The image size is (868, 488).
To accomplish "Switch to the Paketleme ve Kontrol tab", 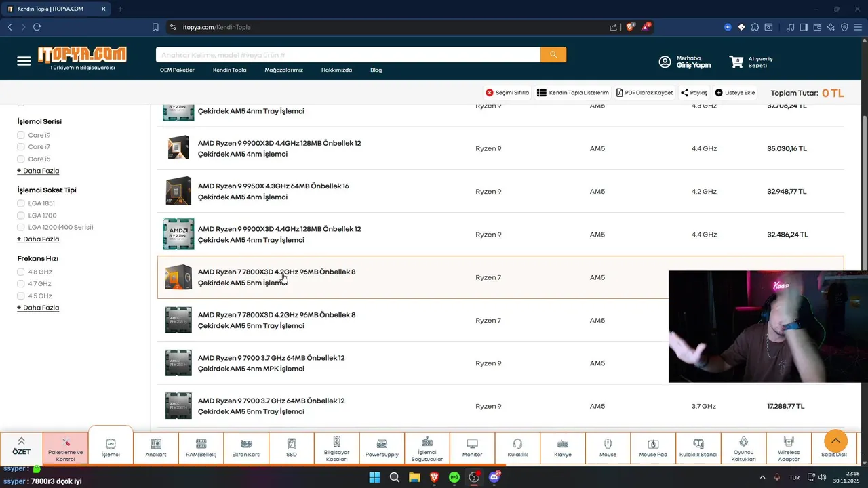I will click(x=66, y=448).
